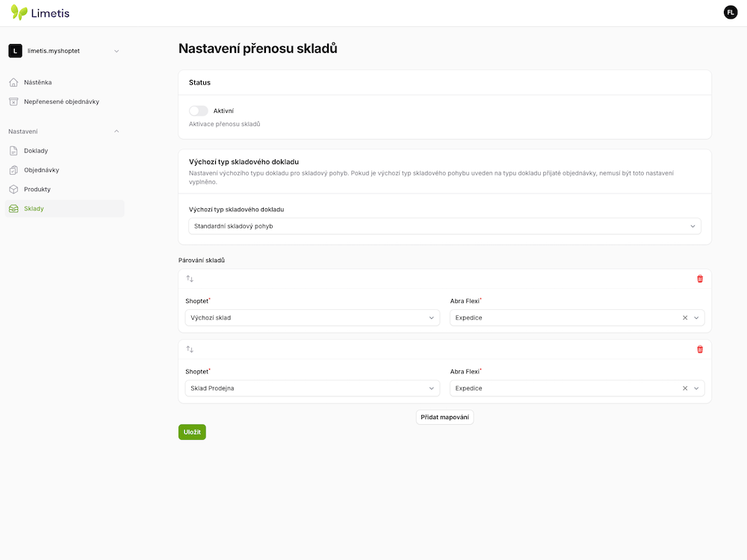This screenshot has height=560, width=747.
Task: Open Doklady settings
Action: 64,151
